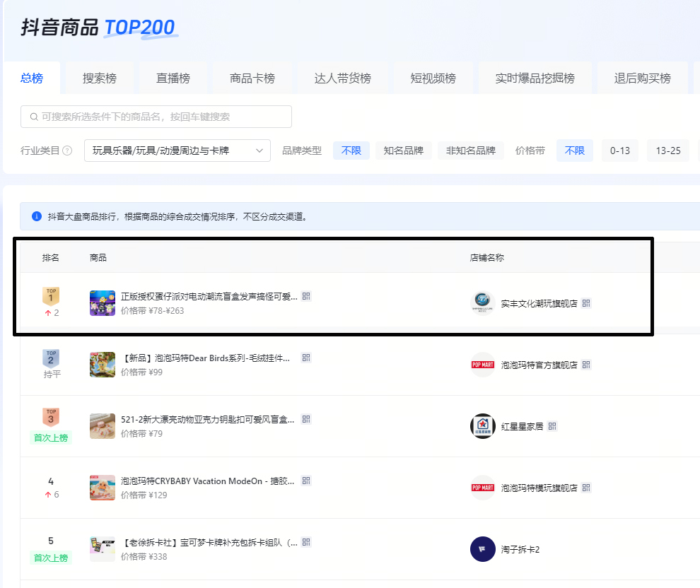Click the help icon beside 行业类目
The width and height of the screenshot is (700, 588).
click(x=67, y=151)
